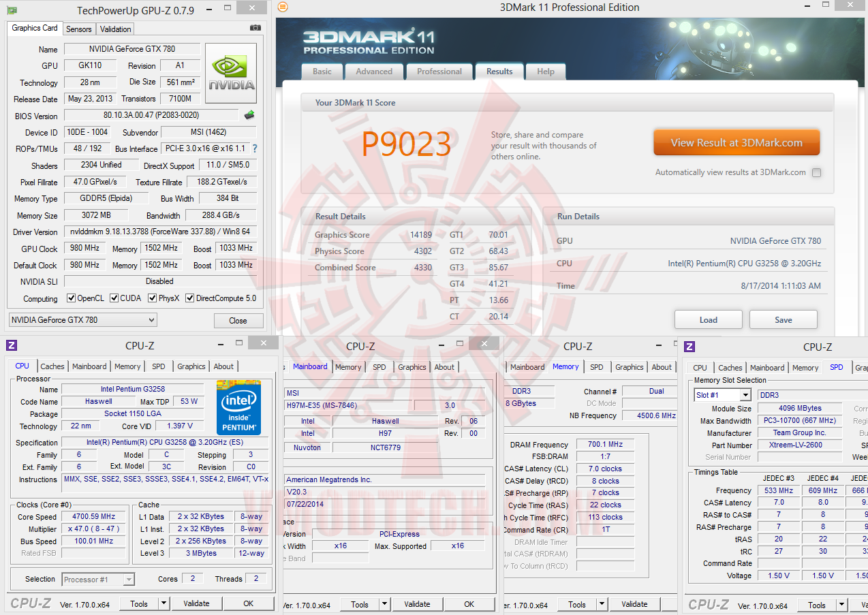Click View Result at 3DMark.com button

(737, 143)
